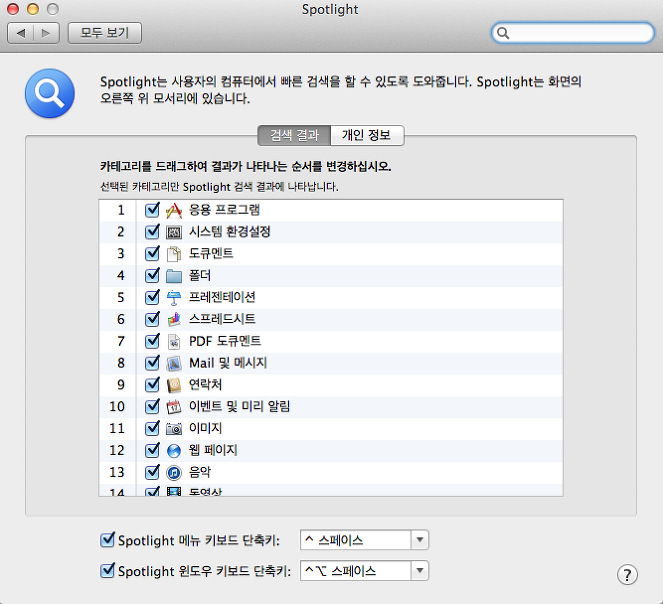Select the 도큐멘트 row label

click(211, 254)
